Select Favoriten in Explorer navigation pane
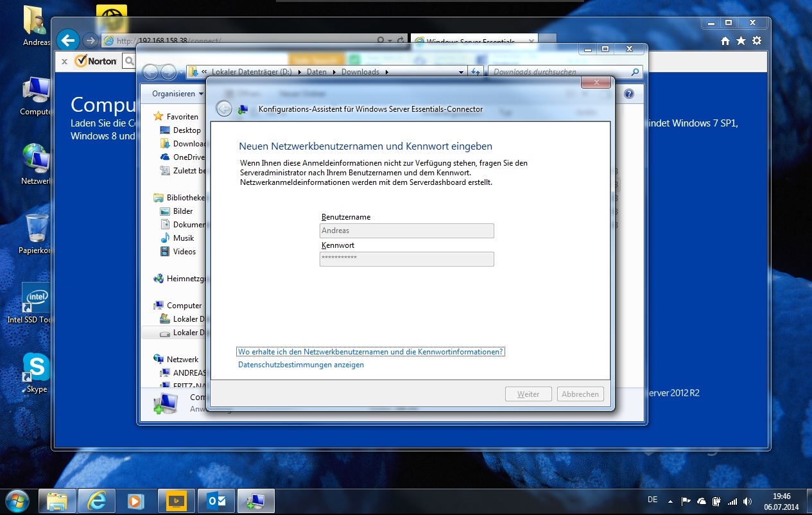The width and height of the screenshot is (812, 515). 182,117
